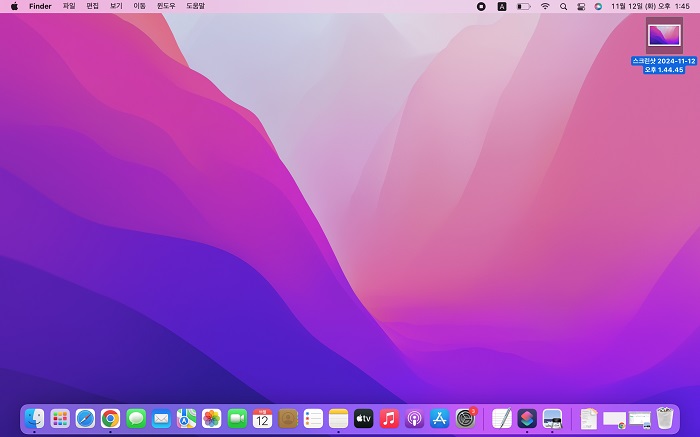Open Launchpad in the Dock
Screen dimensions: 700x437
pyautogui.click(x=60, y=419)
